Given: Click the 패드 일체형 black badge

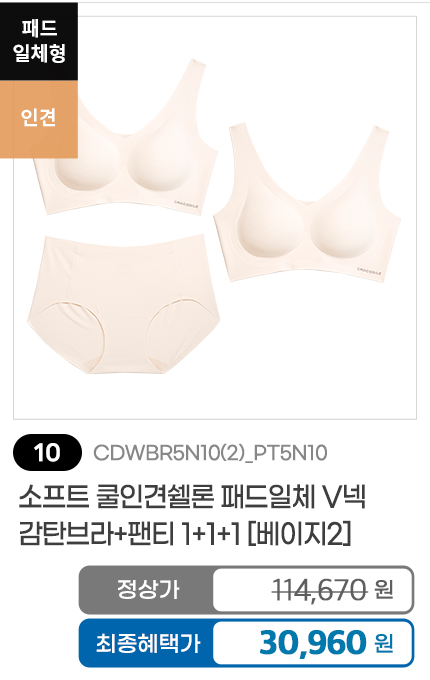Looking at the screenshot, I should 39,41.
